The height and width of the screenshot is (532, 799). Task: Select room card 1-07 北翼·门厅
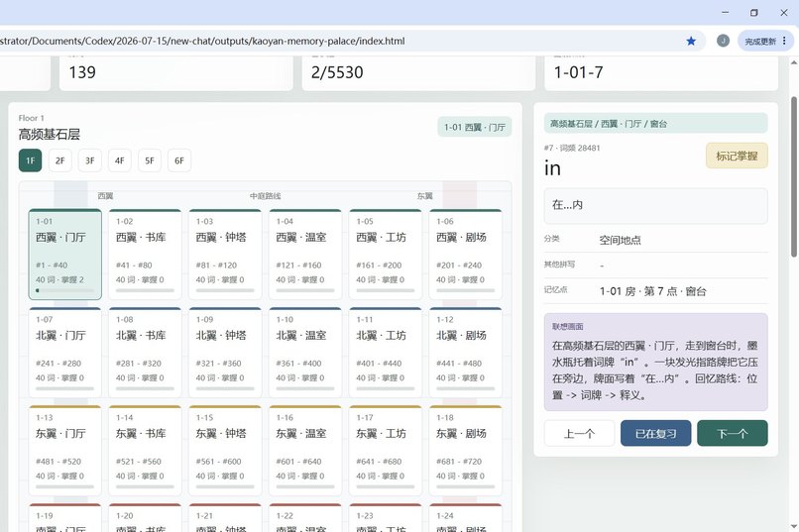(x=65, y=353)
